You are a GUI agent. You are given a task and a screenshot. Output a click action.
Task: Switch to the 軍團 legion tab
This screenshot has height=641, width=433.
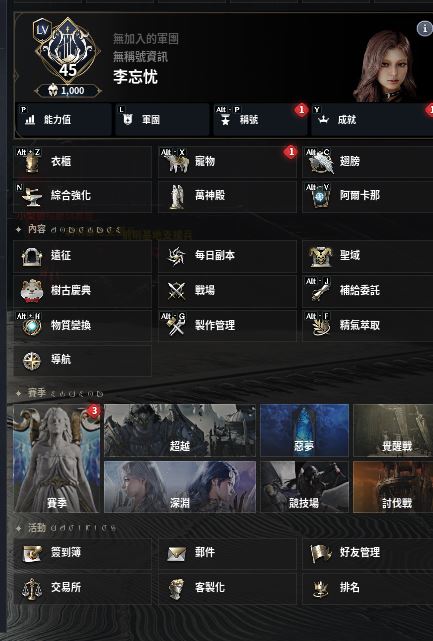pos(162,120)
